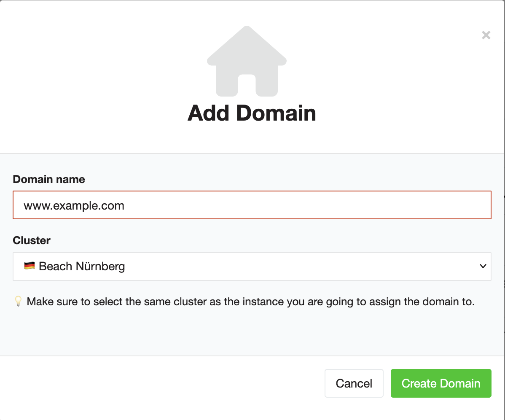Click the lightbulb hint icon
The height and width of the screenshot is (420, 505).
tap(18, 302)
